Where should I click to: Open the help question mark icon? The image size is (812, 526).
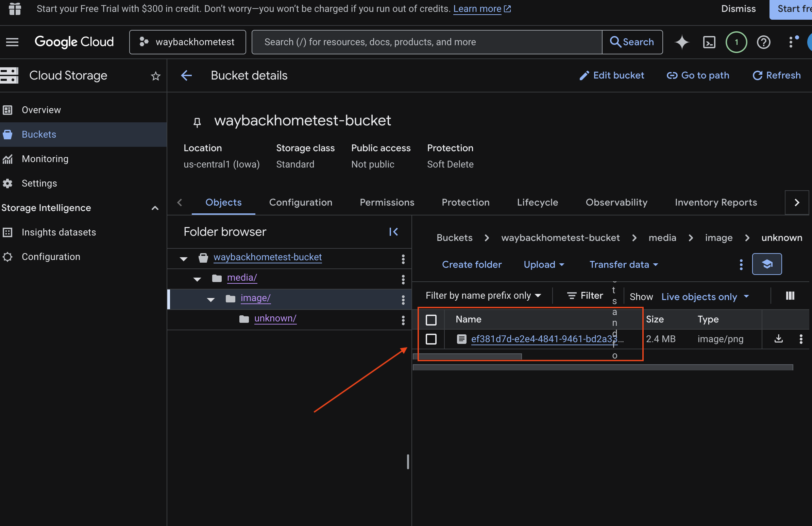(763, 42)
